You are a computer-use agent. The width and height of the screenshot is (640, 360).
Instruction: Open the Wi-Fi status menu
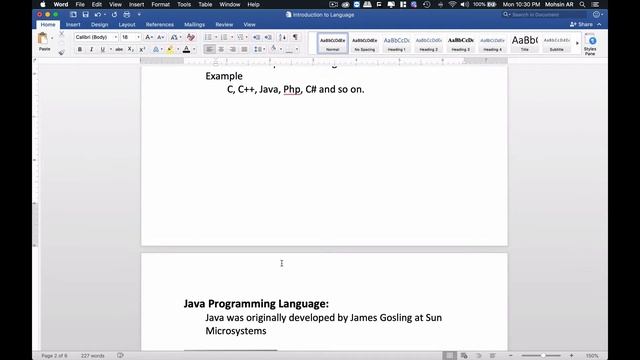(452, 4)
